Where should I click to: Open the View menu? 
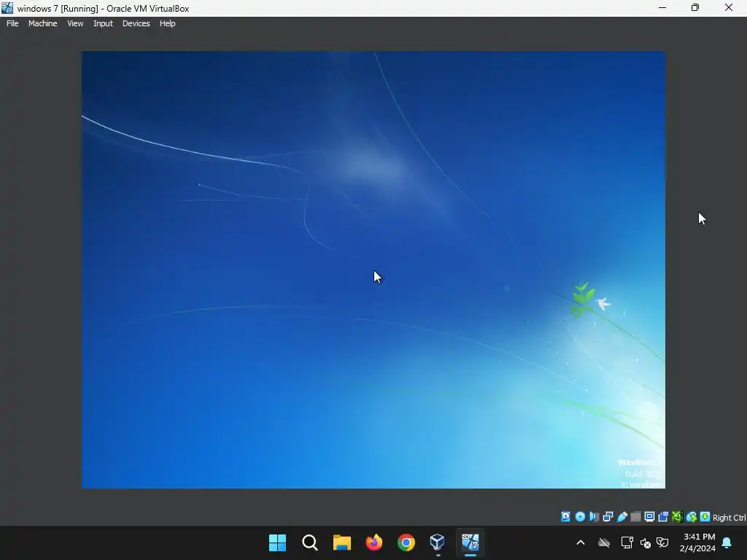[x=75, y=23]
